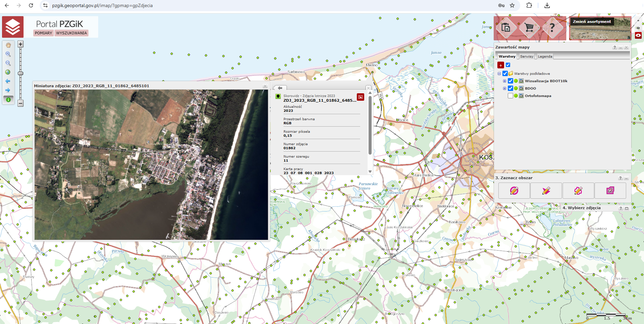Expand the BDOO layer tree node
The width and height of the screenshot is (644, 324).
[504, 88]
